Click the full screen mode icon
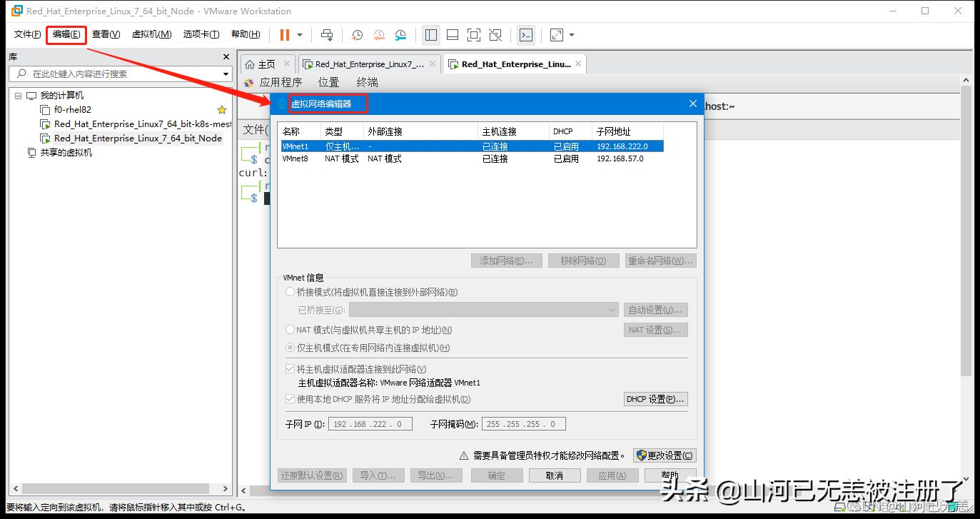This screenshot has height=519, width=980. coord(474,34)
